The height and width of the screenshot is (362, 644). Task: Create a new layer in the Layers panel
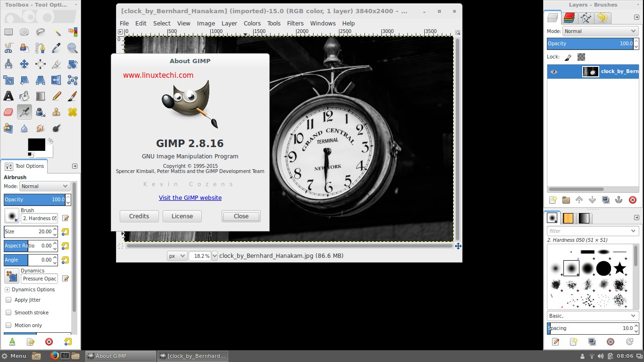point(552,200)
